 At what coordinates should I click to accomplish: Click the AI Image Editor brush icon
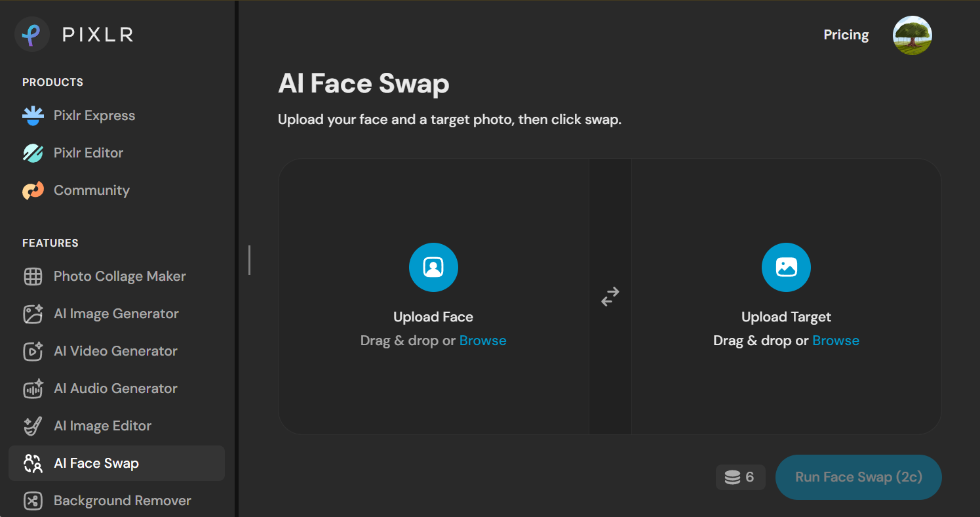(33, 426)
